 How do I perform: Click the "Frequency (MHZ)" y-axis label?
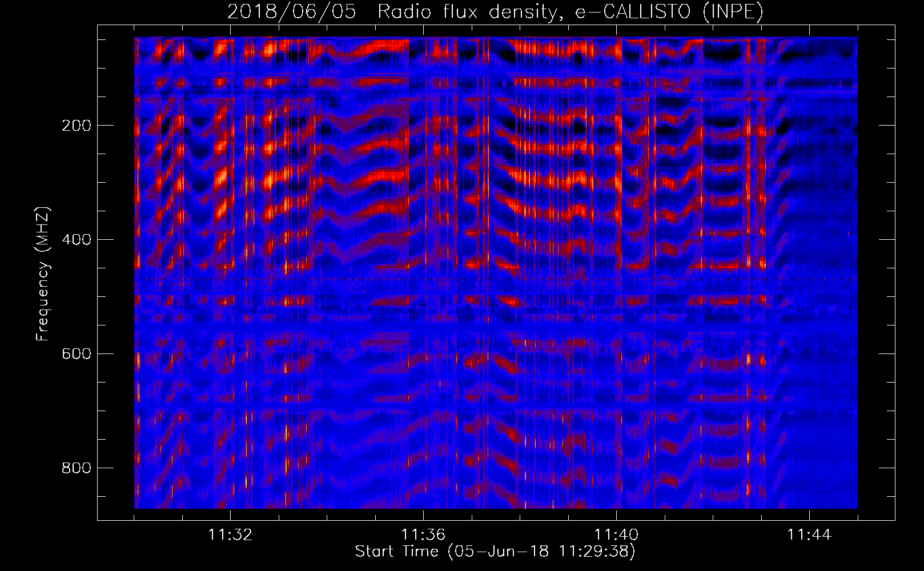(x=43, y=274)
